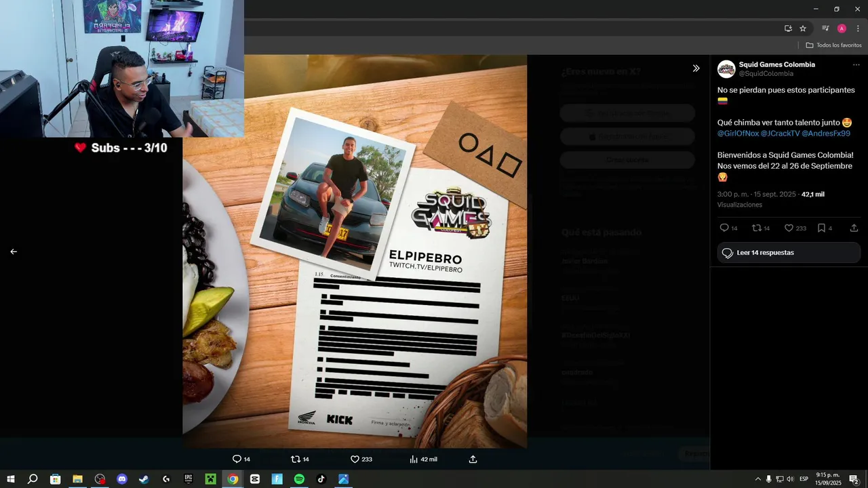Open Chrome's media controls icon

pos(825,28)
